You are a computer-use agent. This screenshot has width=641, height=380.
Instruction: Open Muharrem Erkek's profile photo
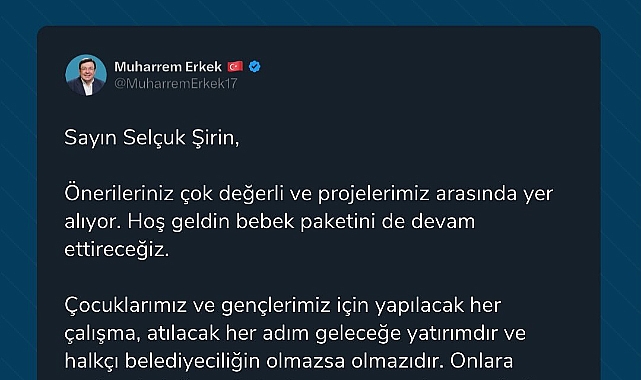(86, 75)
